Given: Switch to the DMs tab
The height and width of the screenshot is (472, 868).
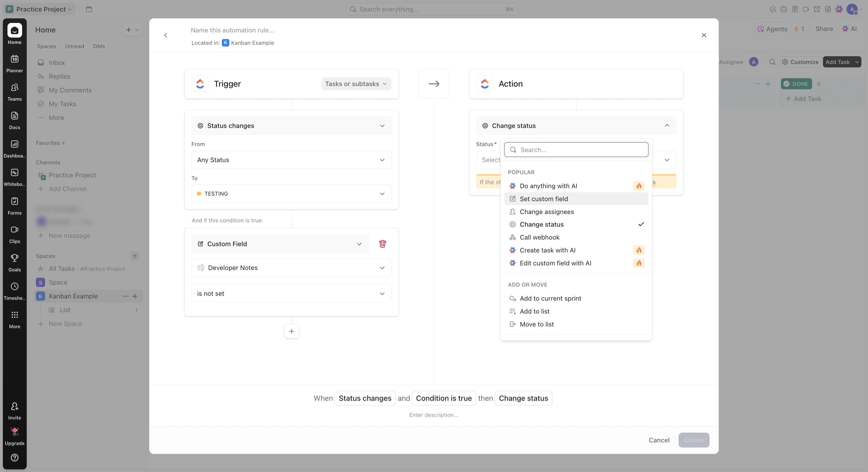Looking at the screenshot, I should [x=99, y=46].
